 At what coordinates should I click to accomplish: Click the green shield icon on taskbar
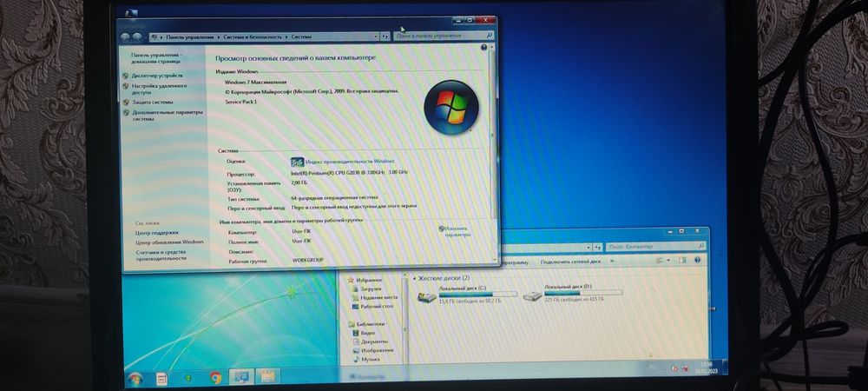click(x=188, y=378)
